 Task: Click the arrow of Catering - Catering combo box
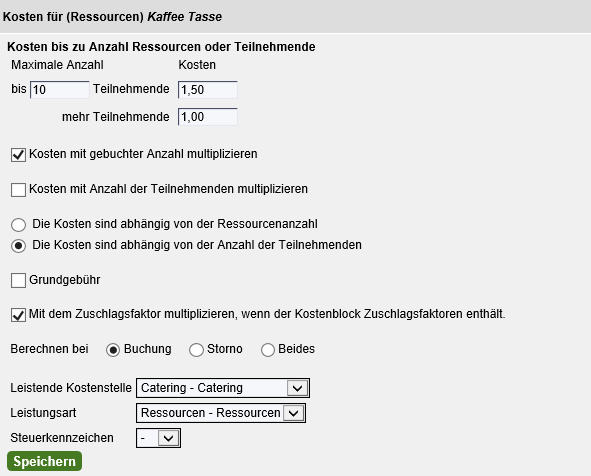point(297,388)
